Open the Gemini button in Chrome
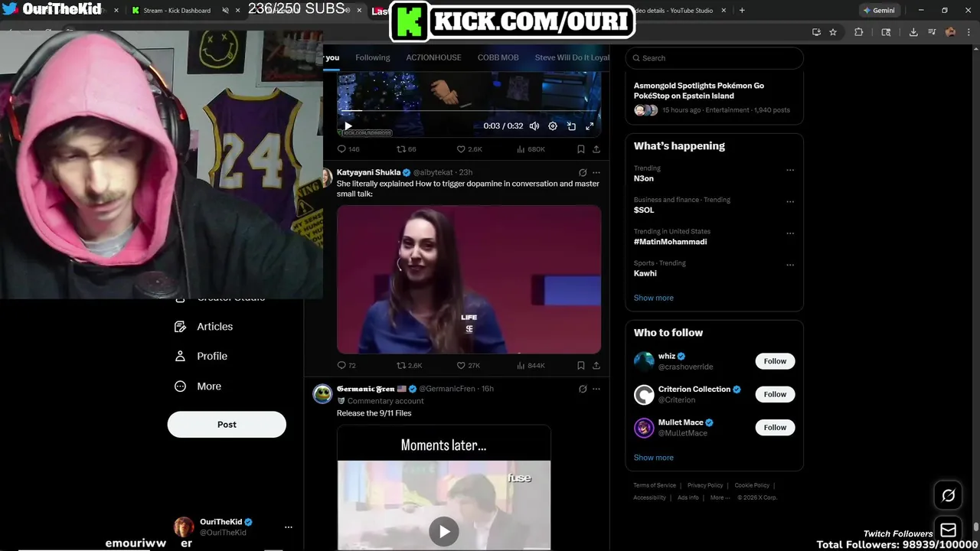Viewport: 980px width, 551px height. coord(879,10)
